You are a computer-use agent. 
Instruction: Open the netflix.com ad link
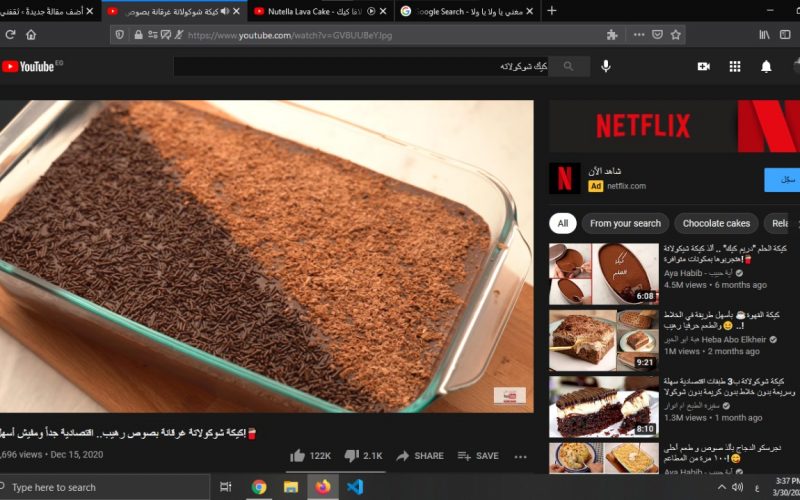(x=626, y=186)
